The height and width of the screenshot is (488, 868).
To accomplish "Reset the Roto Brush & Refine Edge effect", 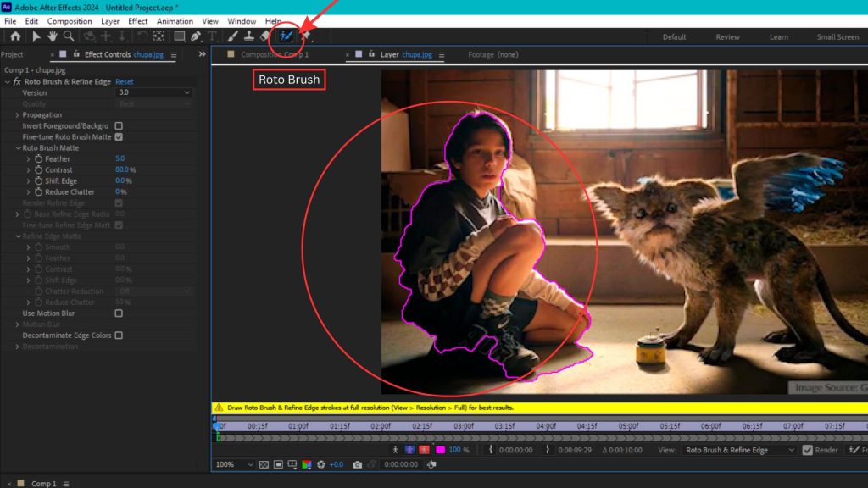I will tap(125, 82).
